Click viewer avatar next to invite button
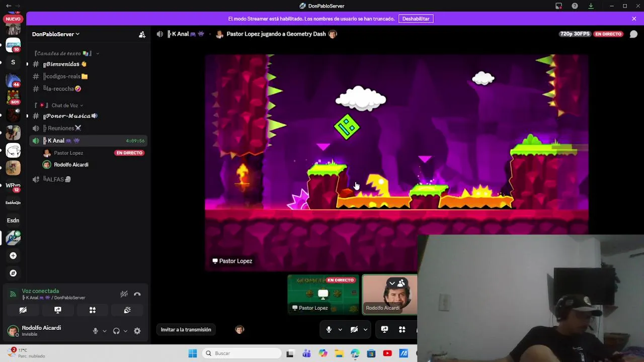 [x=239, y=330]
